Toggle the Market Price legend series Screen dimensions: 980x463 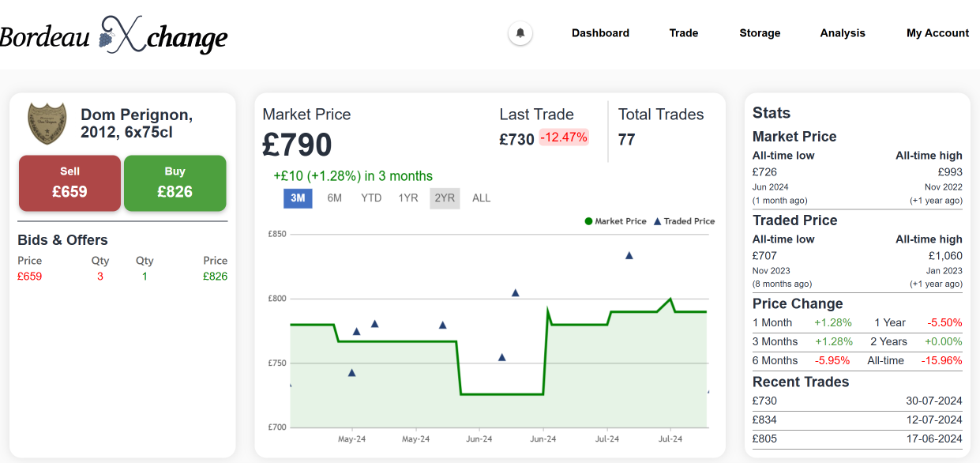[615, 221]
